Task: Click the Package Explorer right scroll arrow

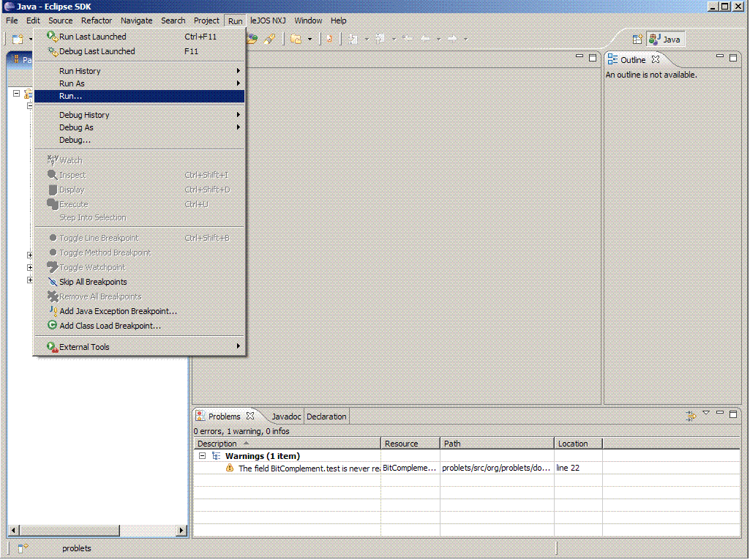Action: [x=181, y=530]
